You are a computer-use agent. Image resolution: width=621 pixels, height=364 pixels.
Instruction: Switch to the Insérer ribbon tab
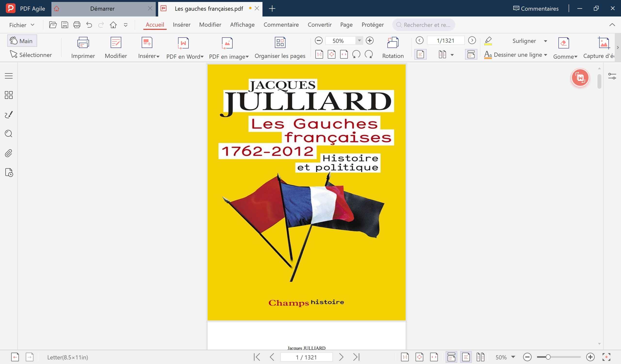tap(182, 25)
